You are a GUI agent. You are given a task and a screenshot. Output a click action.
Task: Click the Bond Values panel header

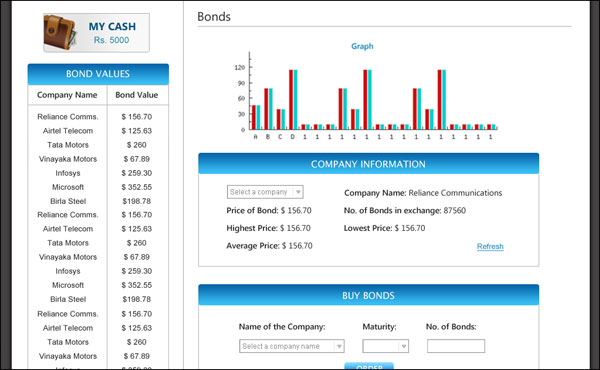pyautogui.click(x=98, y=74)
